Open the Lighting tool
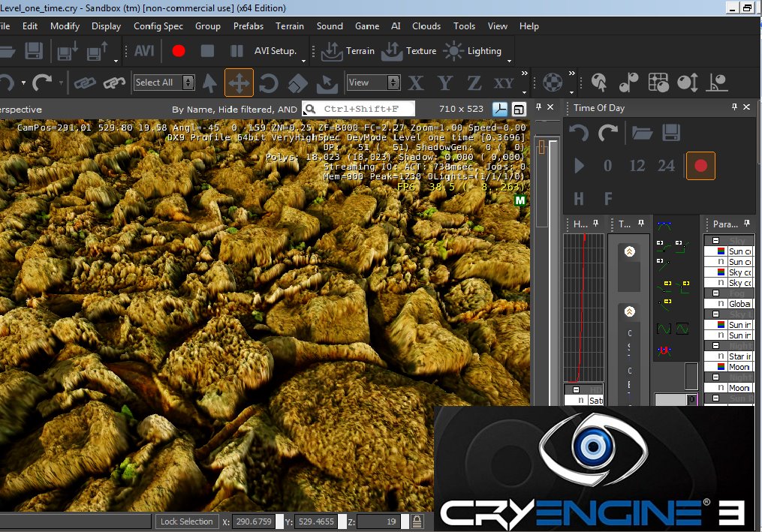 [x=472, y=51]
